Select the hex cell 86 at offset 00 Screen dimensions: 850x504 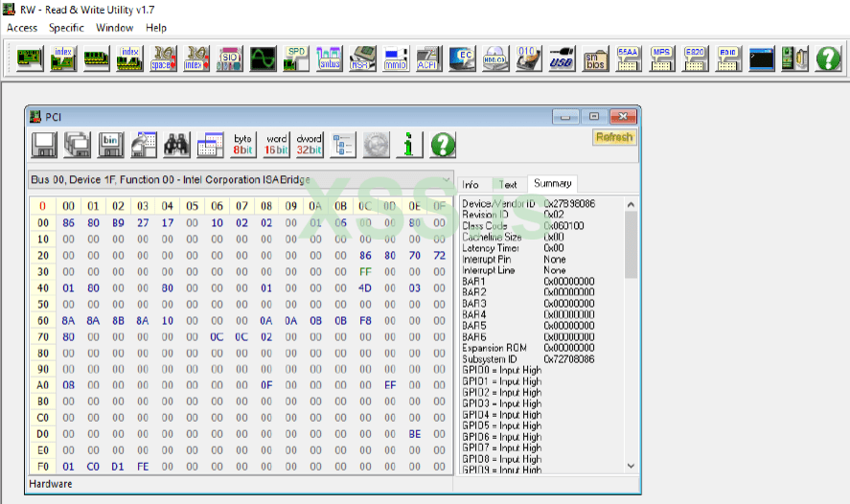[69, 222]
